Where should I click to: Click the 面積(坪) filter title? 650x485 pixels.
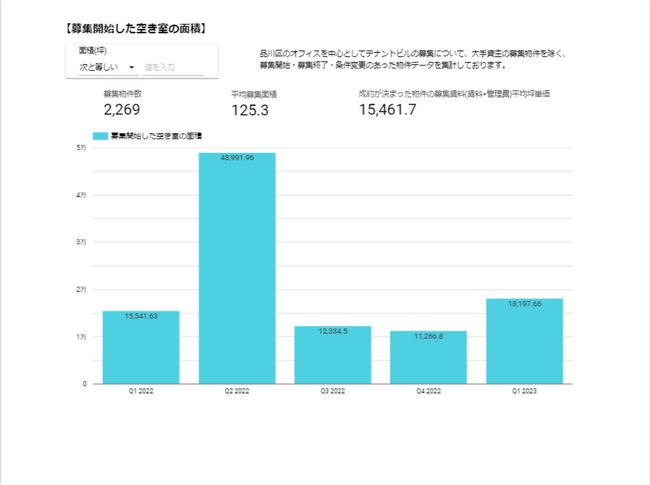93,50
